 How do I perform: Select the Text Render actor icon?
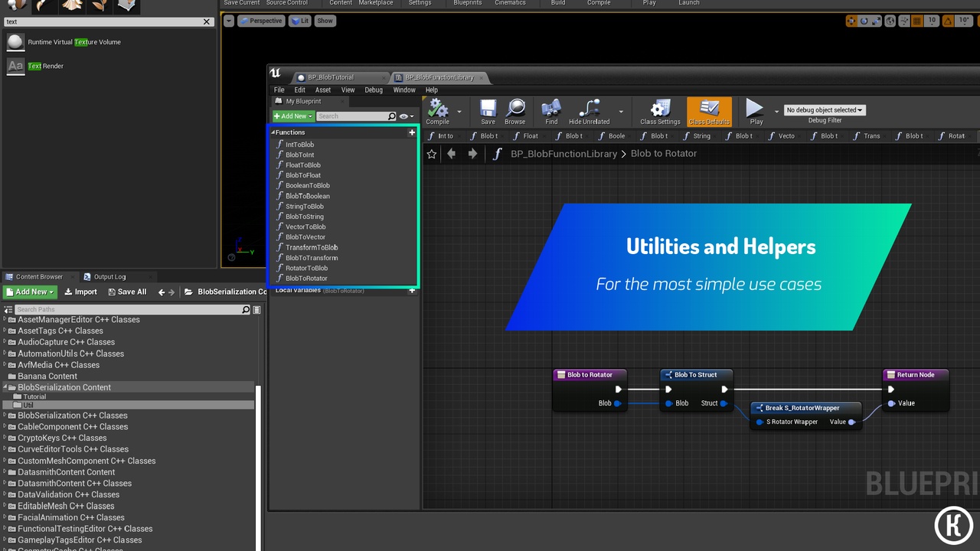(x=15, y=66)
